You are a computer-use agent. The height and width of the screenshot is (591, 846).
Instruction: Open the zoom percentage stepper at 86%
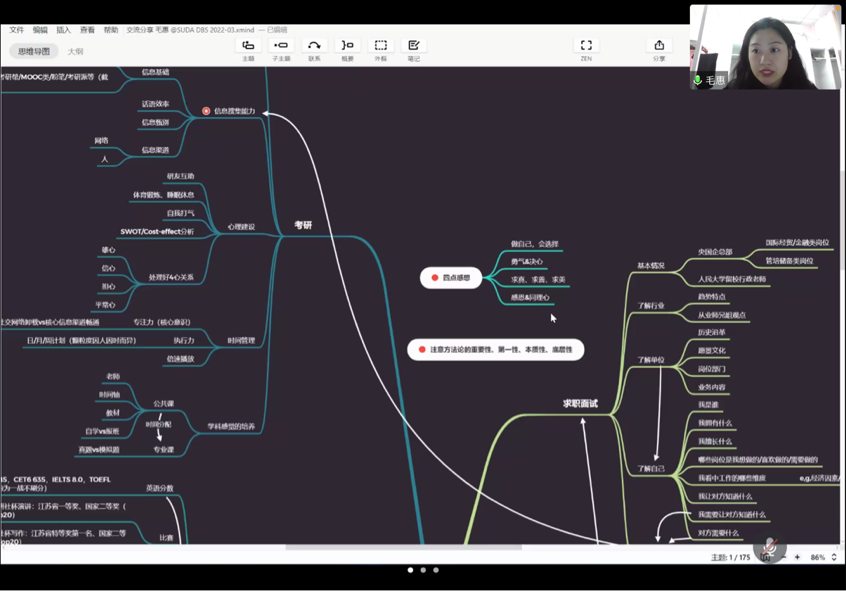click(x=834, y=557)
